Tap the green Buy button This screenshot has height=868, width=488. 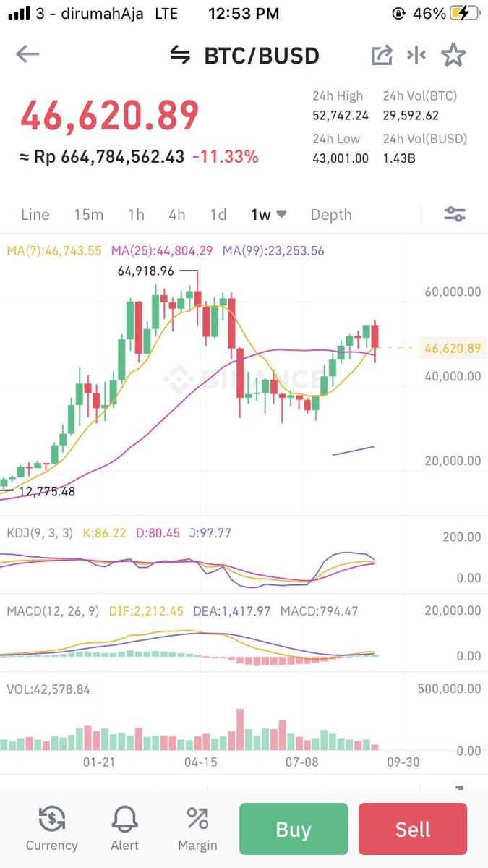(x=294, y=830)
